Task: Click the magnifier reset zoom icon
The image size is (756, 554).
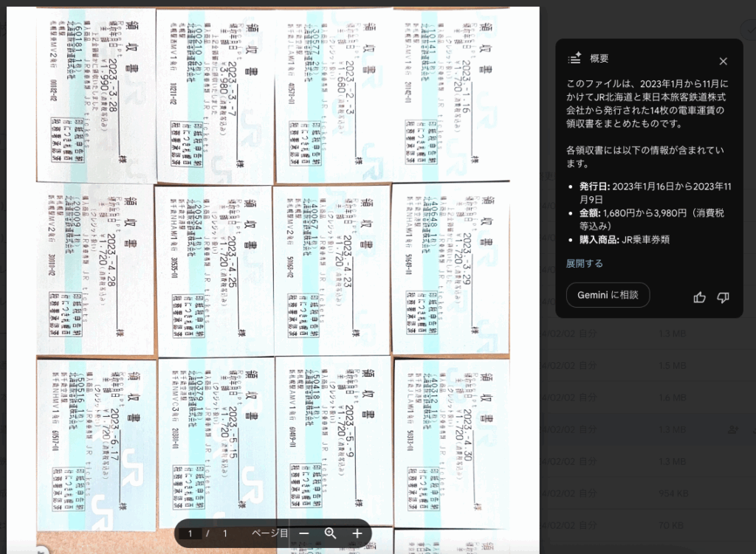Action: (x=331, y=533)
